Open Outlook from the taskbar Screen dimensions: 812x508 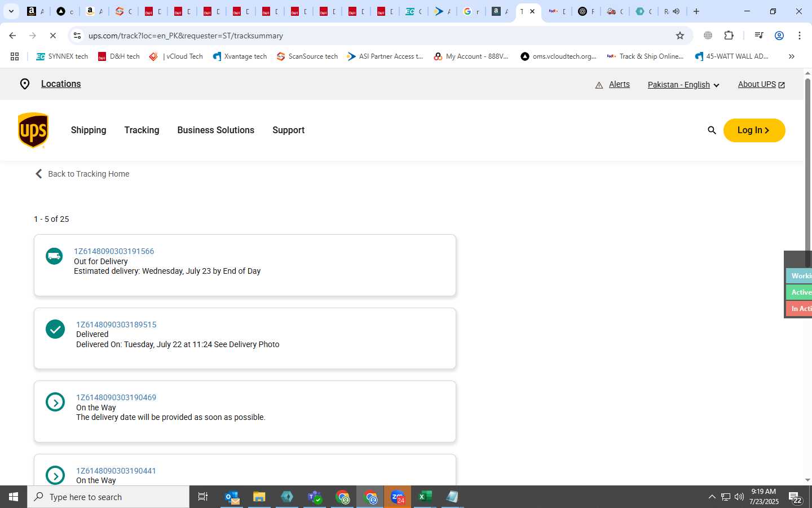[232, 497]
